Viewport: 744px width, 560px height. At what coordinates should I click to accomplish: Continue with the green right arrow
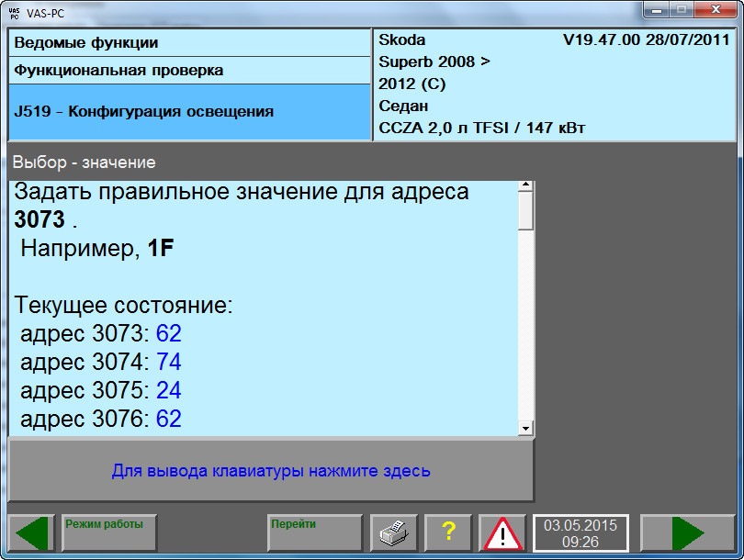tap(688, 533)
